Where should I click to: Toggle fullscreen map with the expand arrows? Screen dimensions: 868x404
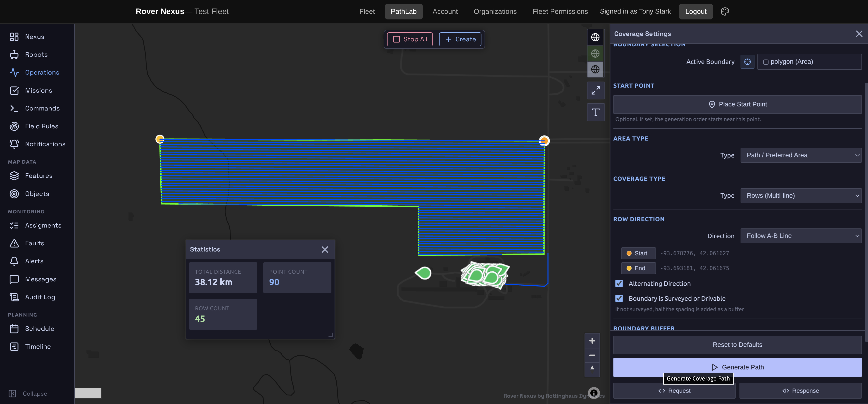(x=596, y=91)
